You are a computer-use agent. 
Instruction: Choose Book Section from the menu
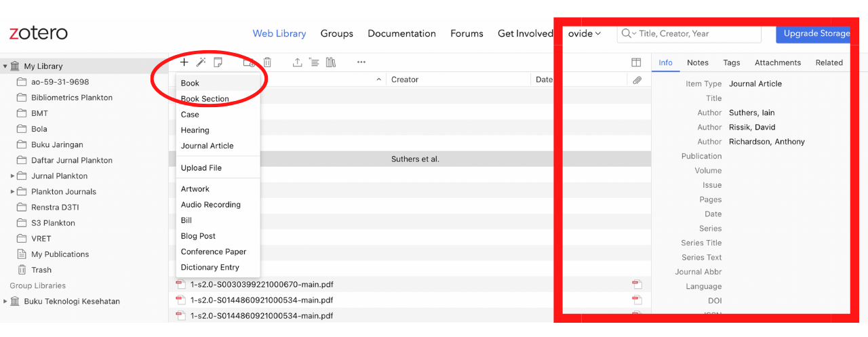click(x=218, y=99)
